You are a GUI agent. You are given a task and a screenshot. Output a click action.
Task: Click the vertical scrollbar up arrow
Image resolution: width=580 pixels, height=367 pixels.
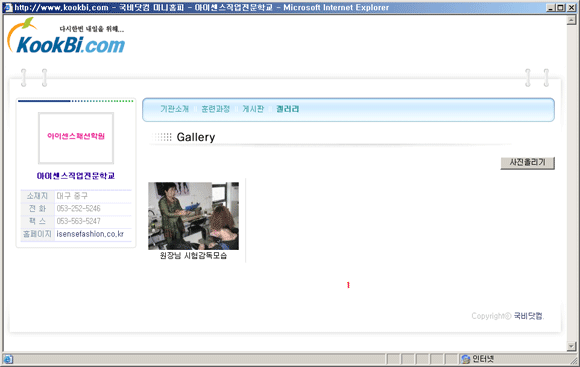pos(571,20)
